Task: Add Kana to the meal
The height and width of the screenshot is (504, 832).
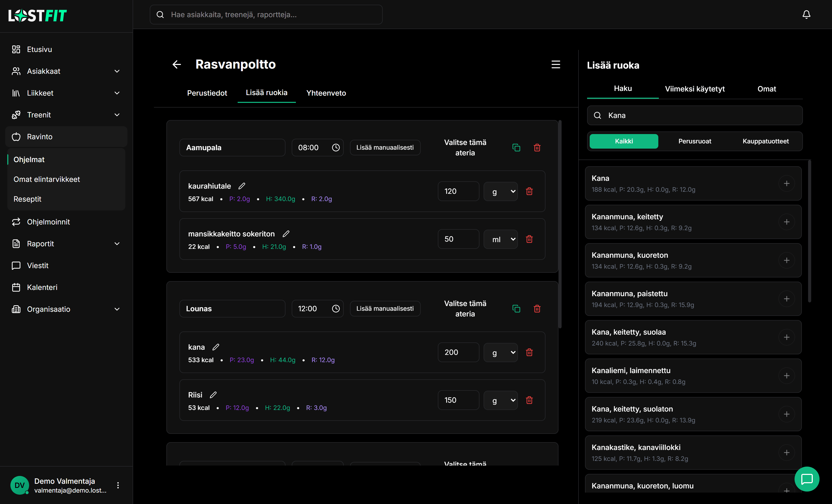Action: [x=786, y=183]
